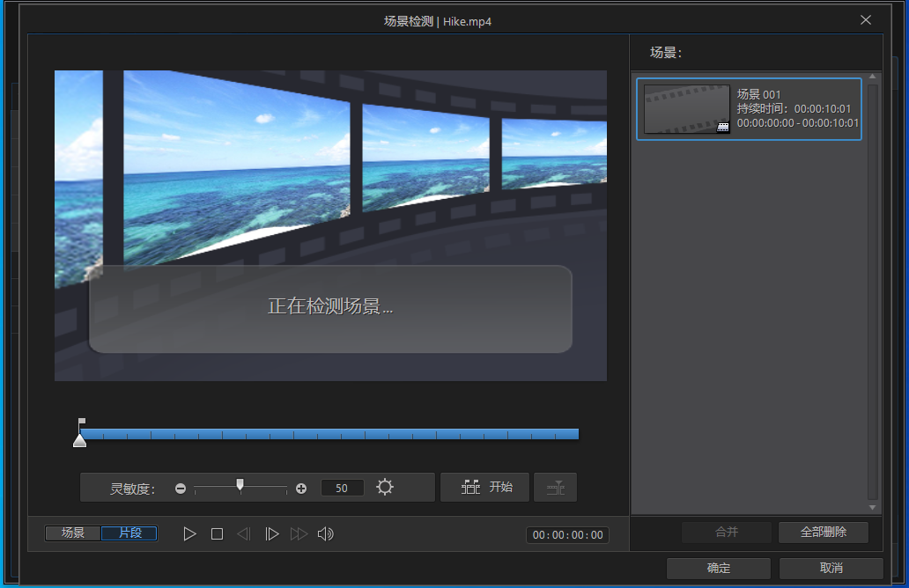Confirm with the 确定 button
The width and height of the screenshot is (909, 588).
pyautogui.click(x=718, y=569)
